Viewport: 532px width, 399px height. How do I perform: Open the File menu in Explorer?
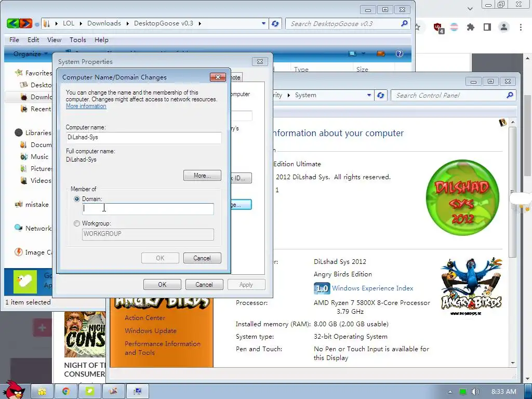click(x=14, y=39)
